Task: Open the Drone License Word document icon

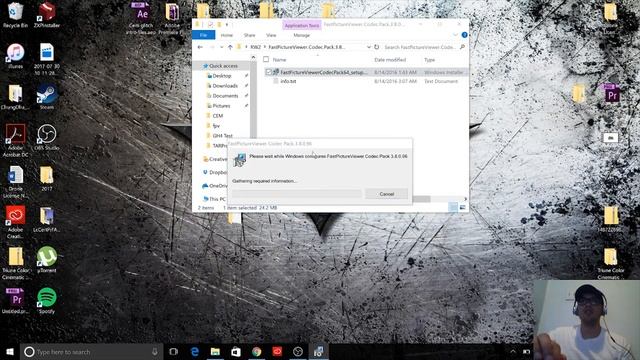Action: point(15,182)
